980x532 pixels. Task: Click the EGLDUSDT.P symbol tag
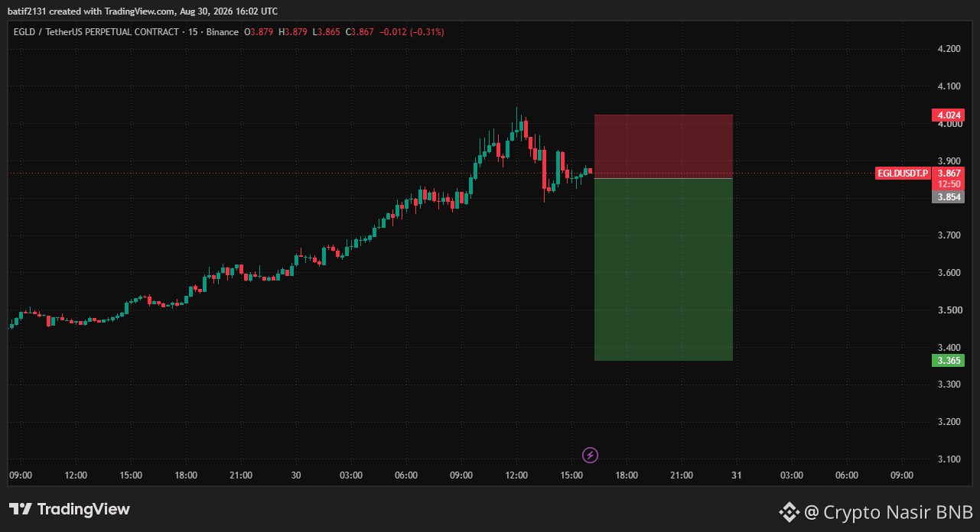point(903,174)
